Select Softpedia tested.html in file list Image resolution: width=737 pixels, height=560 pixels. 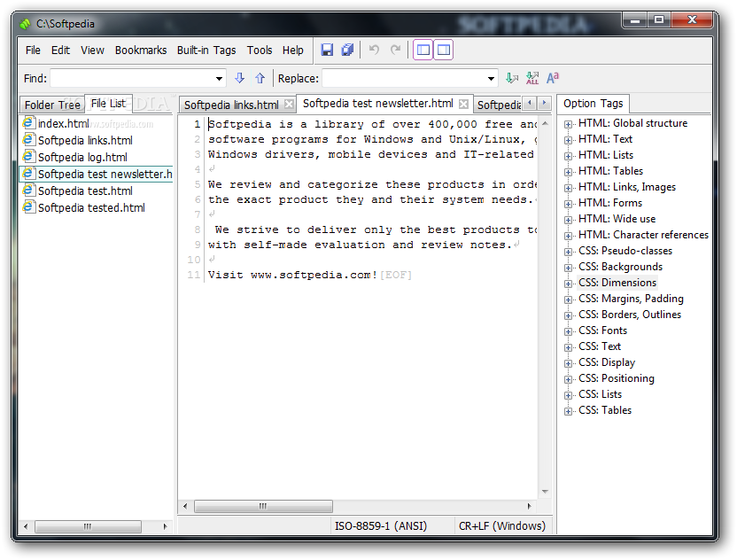(x=91, y=208)
